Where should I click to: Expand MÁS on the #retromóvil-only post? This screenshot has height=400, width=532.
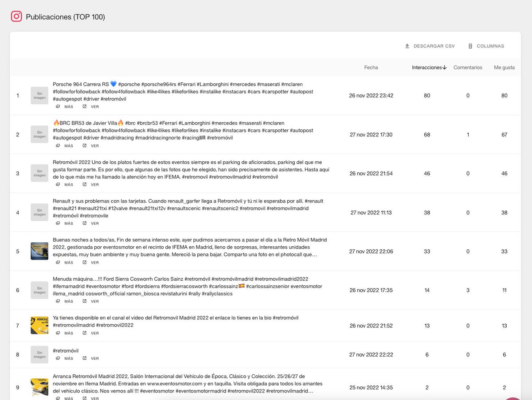64,358
